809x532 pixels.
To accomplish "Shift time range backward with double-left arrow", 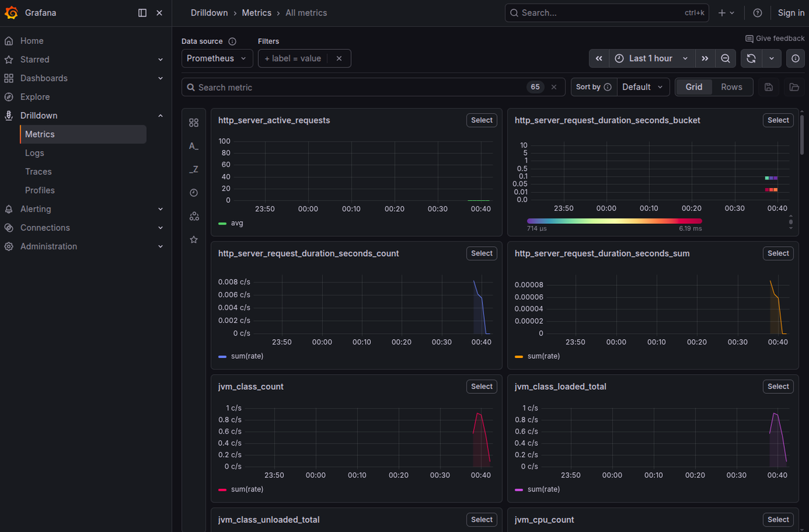I will tap(599, 59).
